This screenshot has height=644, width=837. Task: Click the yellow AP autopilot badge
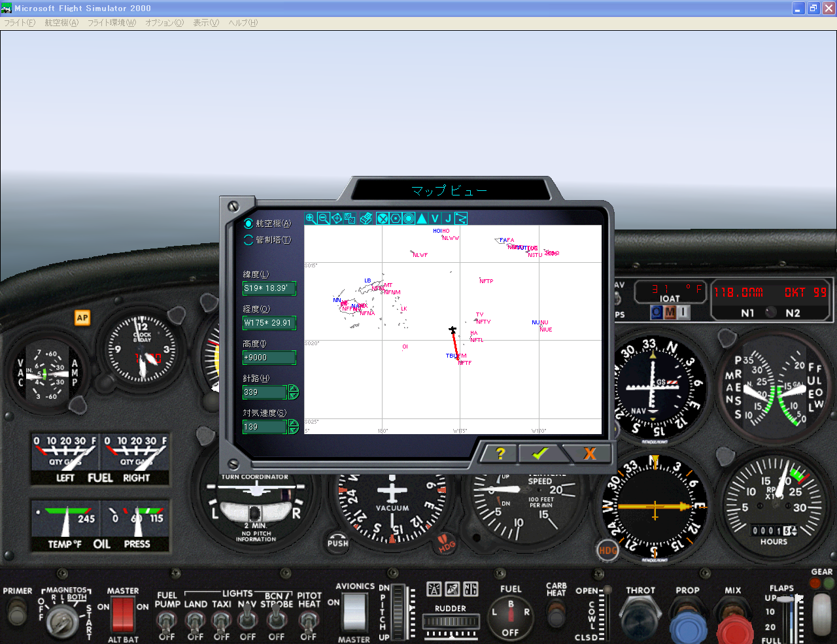point(82,318)
